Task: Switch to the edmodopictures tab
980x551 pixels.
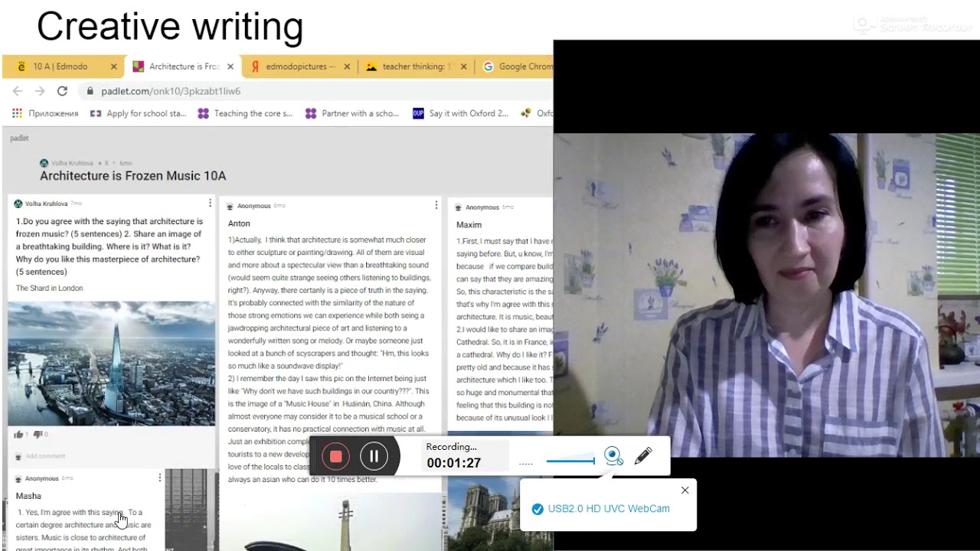Action: 300,67
